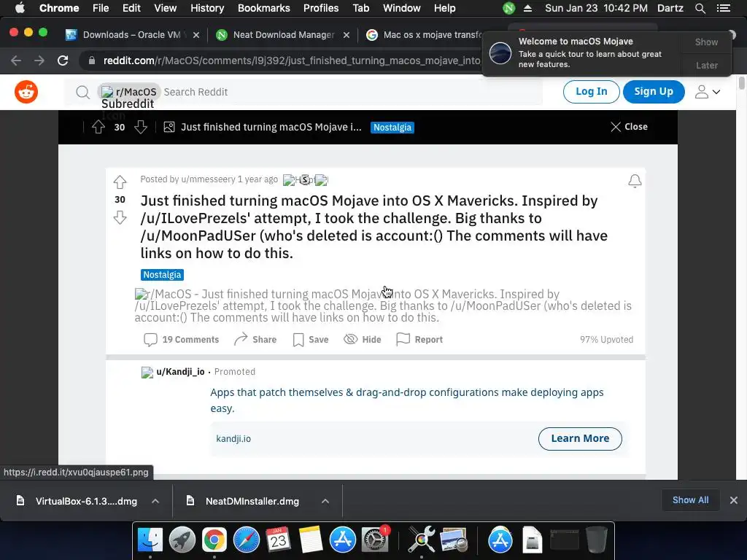Save this post
The height and width of the screenshot is (560, 747).
[311, 340]
